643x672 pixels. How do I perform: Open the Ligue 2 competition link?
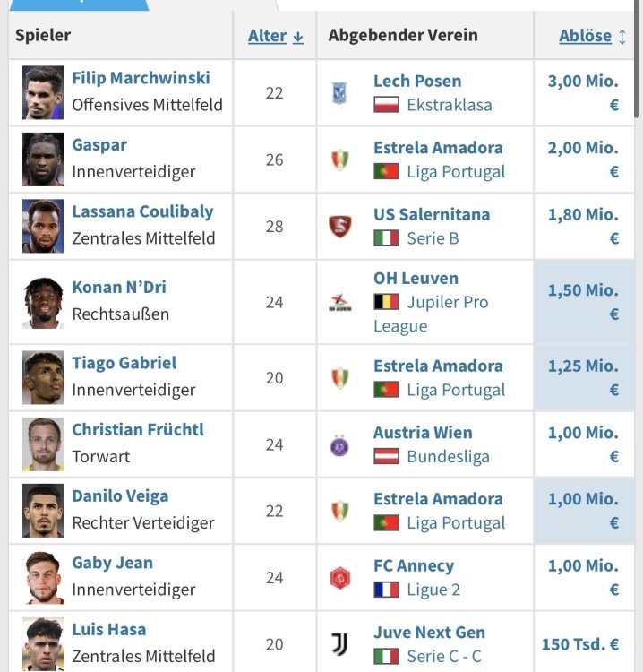[x=445, y=590]
